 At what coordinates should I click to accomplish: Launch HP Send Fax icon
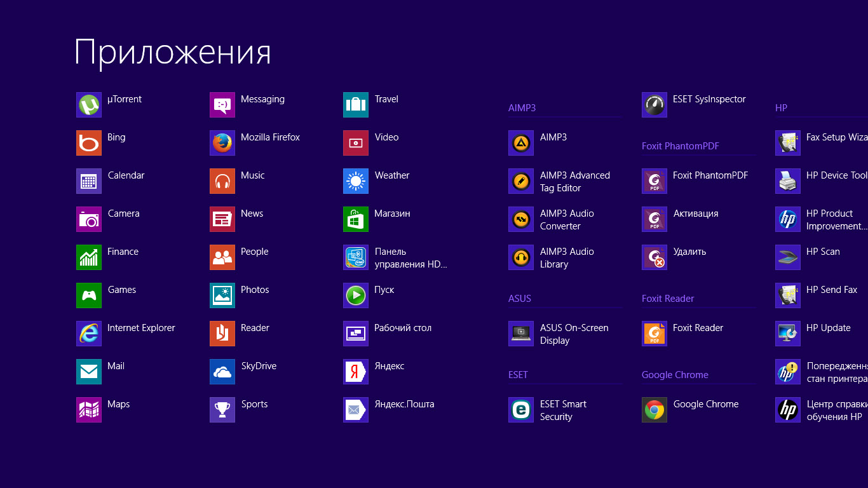click(x=788, y=295)
